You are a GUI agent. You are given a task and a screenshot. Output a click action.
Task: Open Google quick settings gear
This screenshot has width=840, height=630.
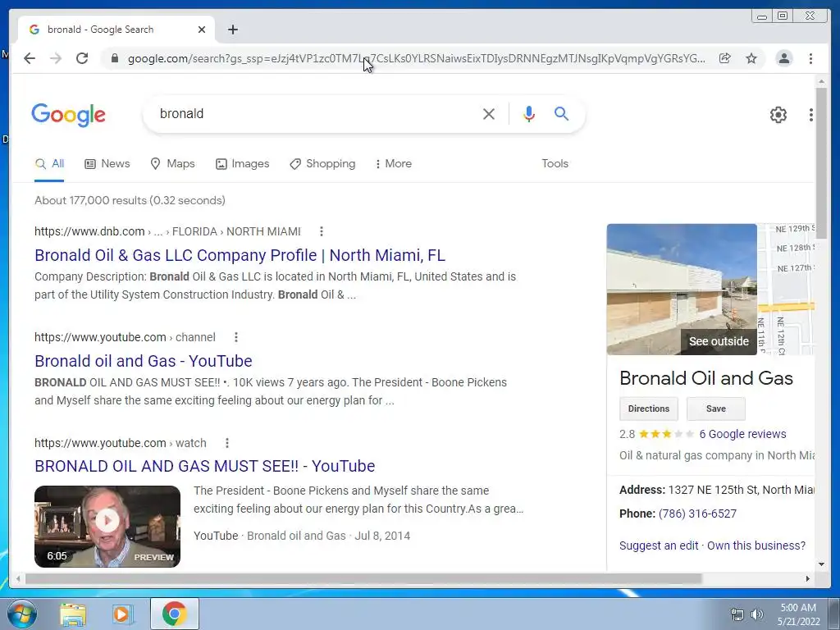click(x=778, y=115)
